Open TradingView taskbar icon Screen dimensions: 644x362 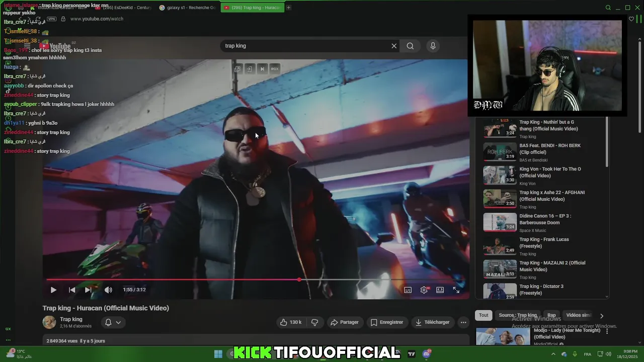pos(412,354)
